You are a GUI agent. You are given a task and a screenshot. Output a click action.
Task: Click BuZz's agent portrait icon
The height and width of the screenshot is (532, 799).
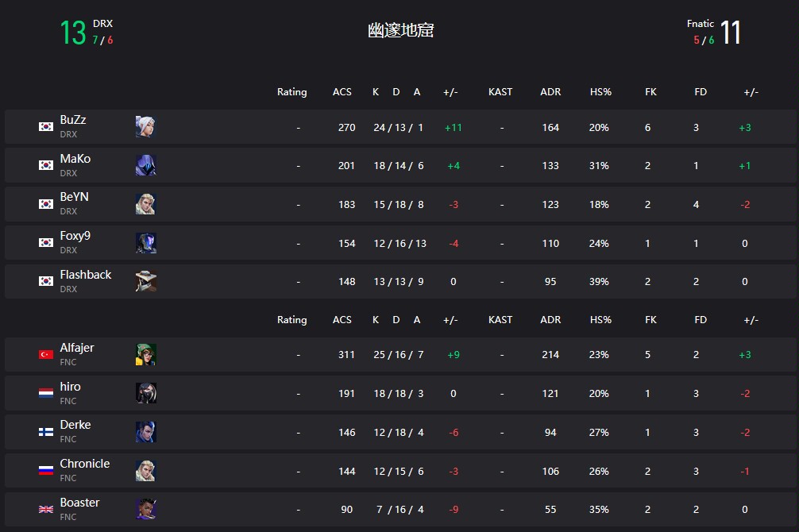point(145,127)
